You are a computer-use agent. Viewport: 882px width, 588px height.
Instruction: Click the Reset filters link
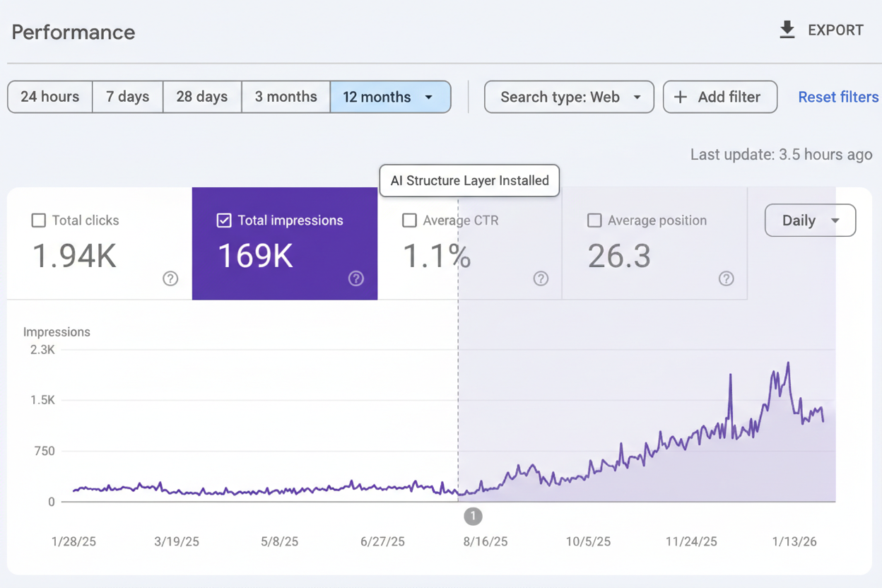pos(838,97)
